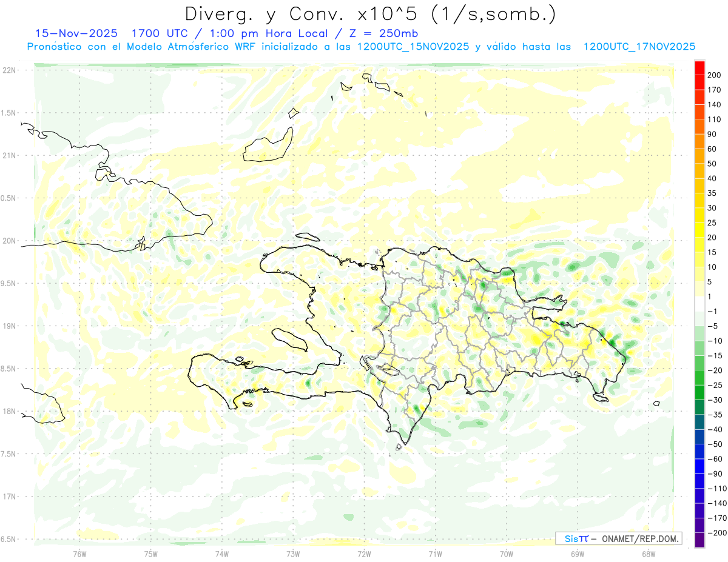The width and height of the screenshot is (728, 562).
Task: Click the "17N" latitude axis label
Action: click(x=8, y=497)
